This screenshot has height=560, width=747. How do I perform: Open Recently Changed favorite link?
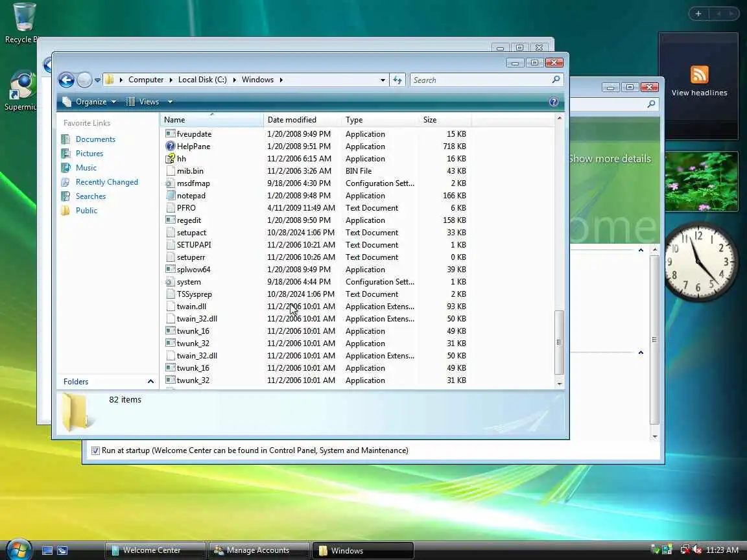pyautogui.click(x=107, y=182)
